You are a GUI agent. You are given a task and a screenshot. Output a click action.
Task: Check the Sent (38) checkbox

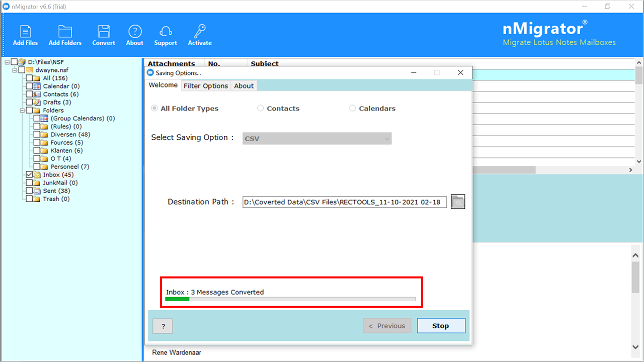tap(30, 191)
